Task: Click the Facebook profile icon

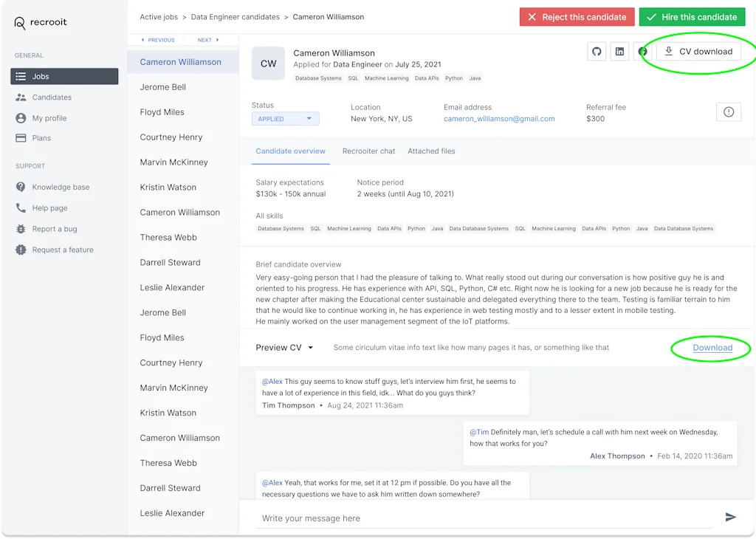Action: 642,52
